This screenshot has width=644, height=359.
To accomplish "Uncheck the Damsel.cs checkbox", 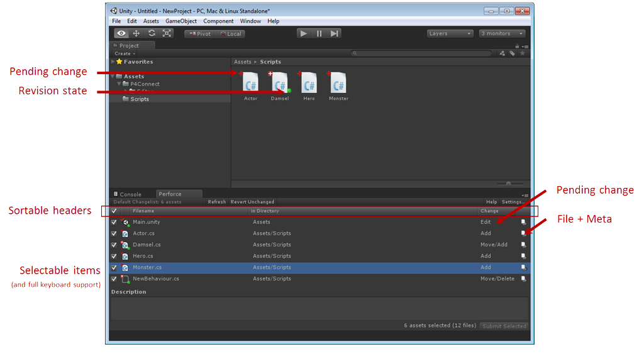I will click(x=114, y=245).
